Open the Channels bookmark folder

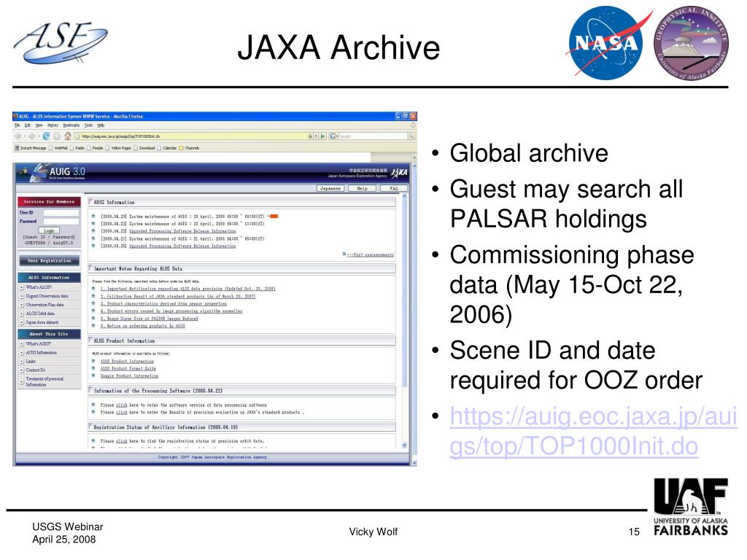coord(189,148)
